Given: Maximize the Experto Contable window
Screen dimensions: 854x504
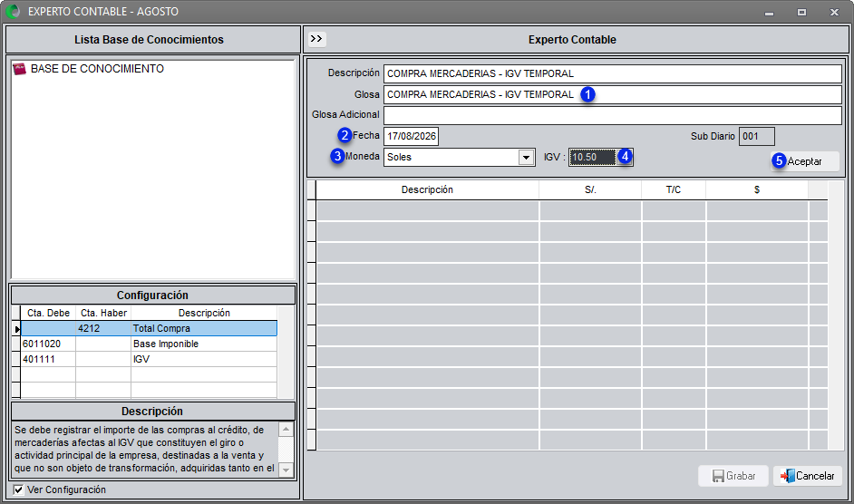Looking at the screenshot, I should click(x=801, y=12).
